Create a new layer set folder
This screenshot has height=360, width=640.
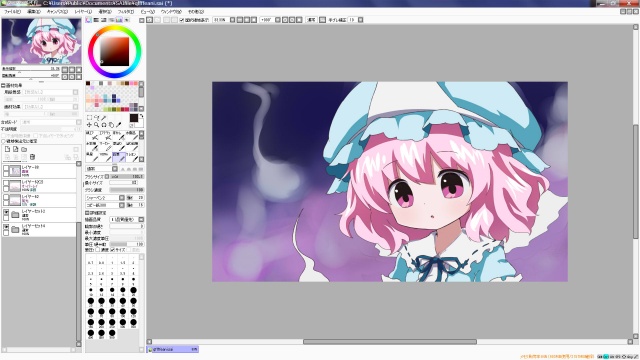(24, 149)
